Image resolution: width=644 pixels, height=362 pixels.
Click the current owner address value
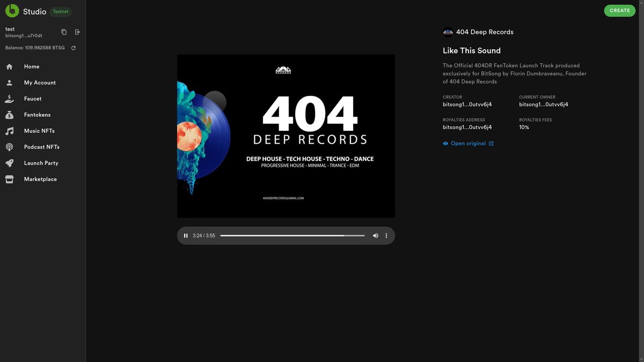(544, 105)
